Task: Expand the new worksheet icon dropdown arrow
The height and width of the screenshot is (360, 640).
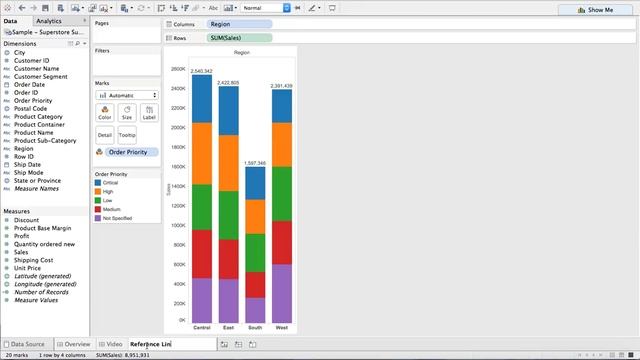Action: click(x=82, y=8)
